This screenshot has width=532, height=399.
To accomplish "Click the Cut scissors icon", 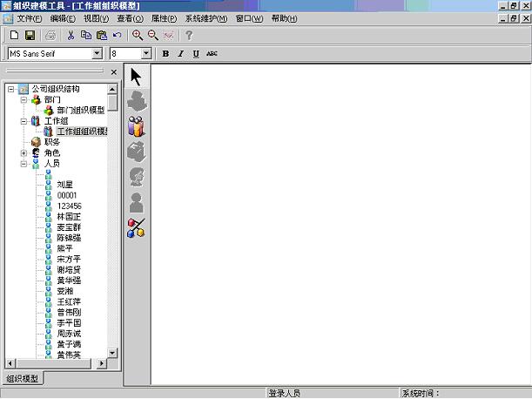I will tap(71, 35).
